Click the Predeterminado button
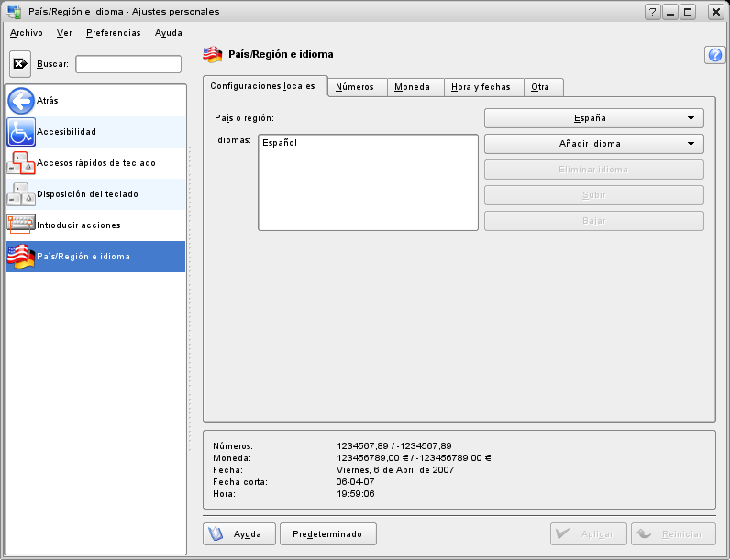Screen dimensions: 730x560 (x=327, y=534)
